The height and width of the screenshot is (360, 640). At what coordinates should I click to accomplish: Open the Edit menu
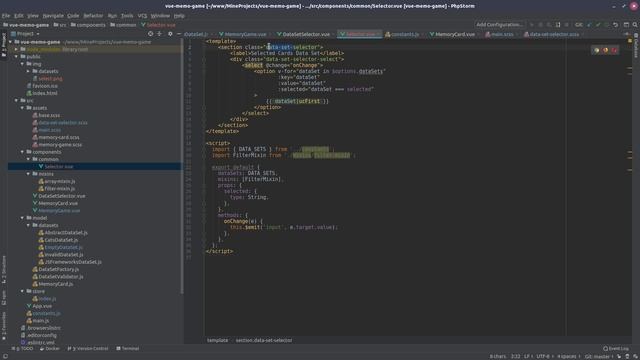coord(19,16)
